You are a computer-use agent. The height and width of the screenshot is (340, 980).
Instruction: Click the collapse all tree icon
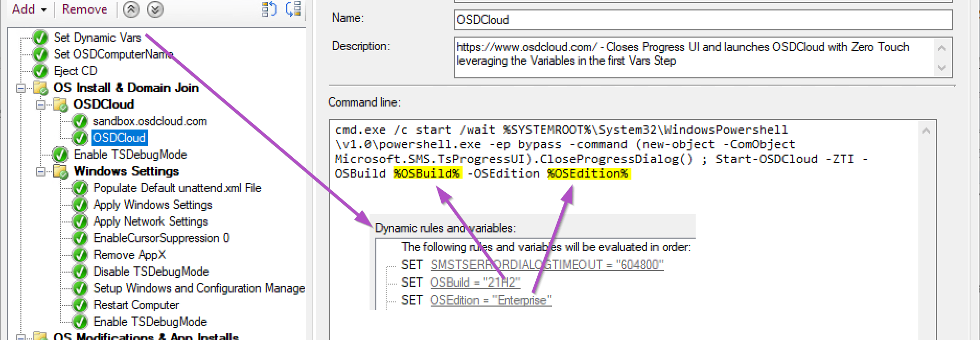[x=293, y=9]
